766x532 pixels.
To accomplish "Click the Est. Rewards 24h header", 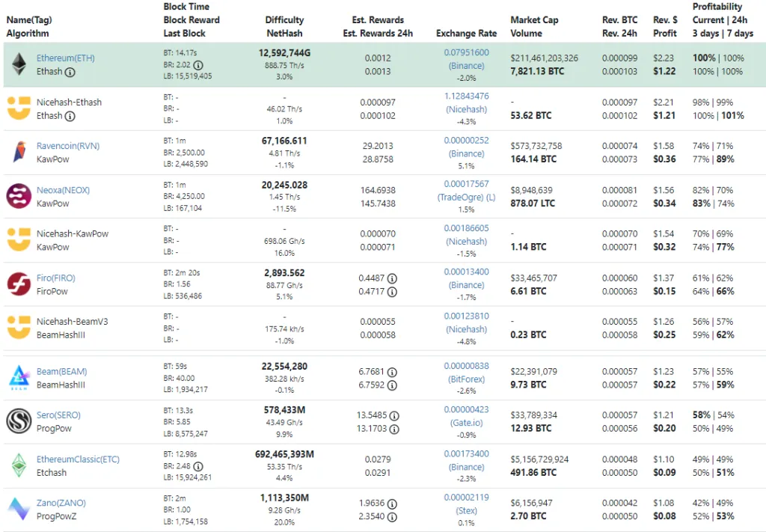I will click(x=378, y=33).
